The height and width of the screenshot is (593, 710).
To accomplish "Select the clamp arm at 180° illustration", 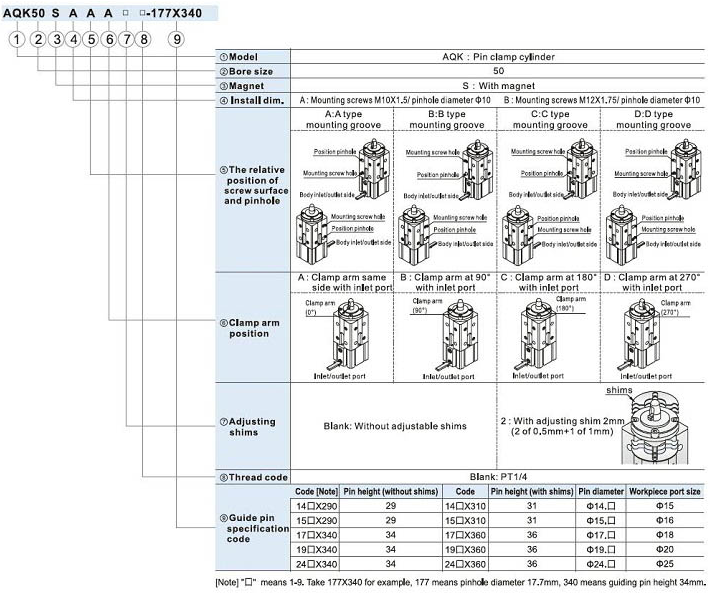I will click(548, 335).
